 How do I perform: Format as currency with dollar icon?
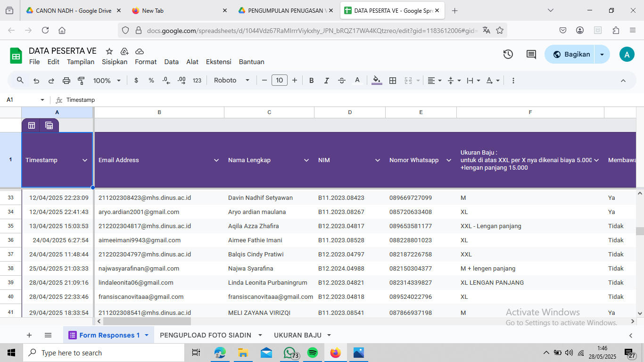click(136, 81)
